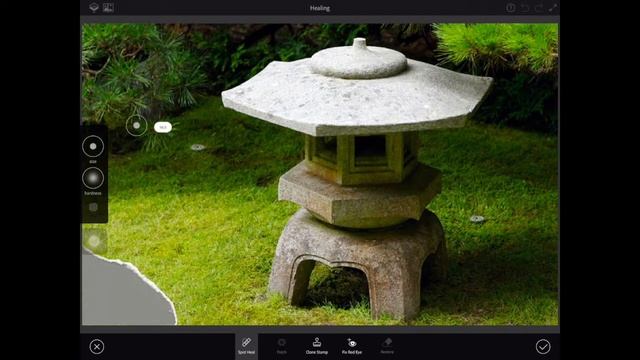640x360 pixels.
Task: Select the Spot Heal tool
Action: (x=247, y=346)
